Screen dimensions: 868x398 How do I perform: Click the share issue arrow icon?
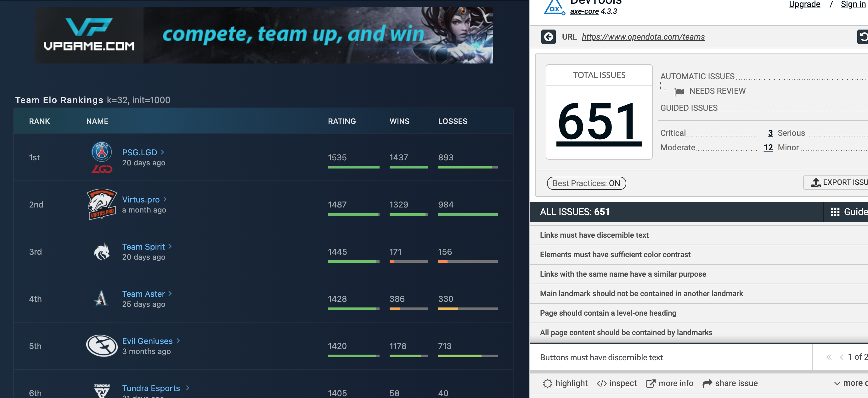click(707, 383)
